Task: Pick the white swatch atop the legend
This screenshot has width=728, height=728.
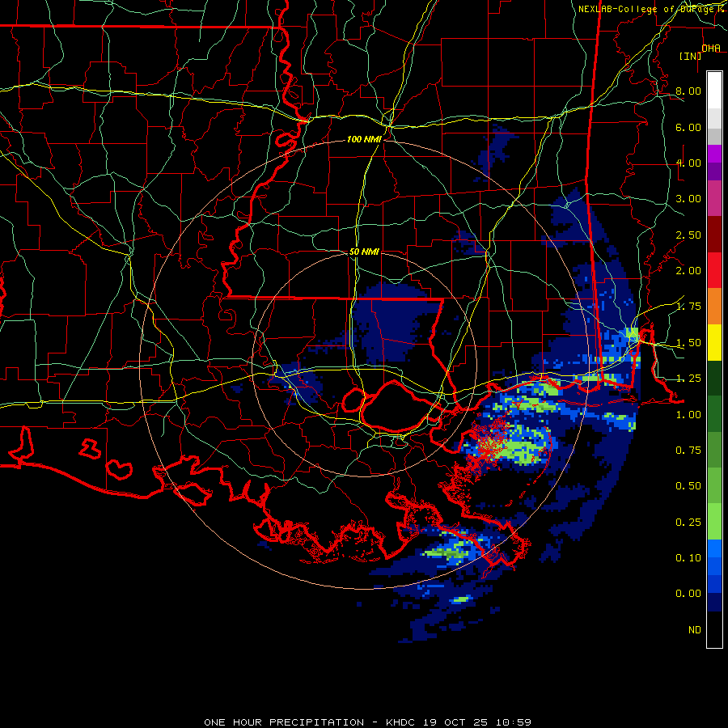Action: (714, 90)
